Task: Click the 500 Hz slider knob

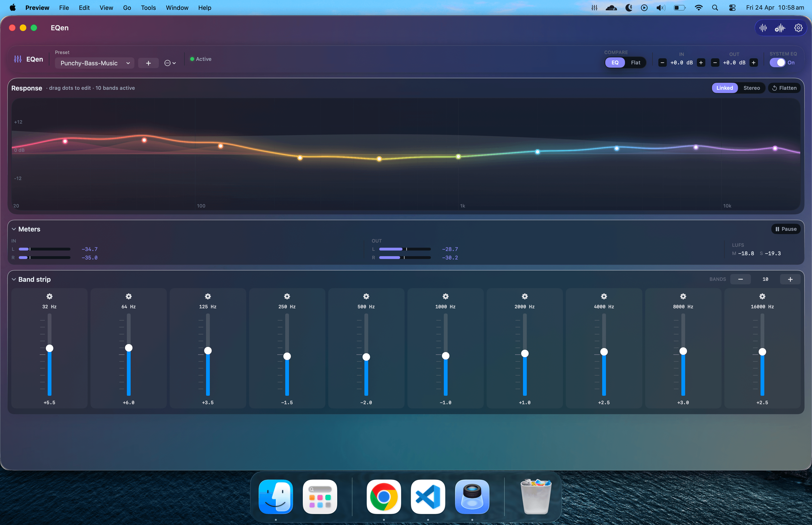Action: 366,357
